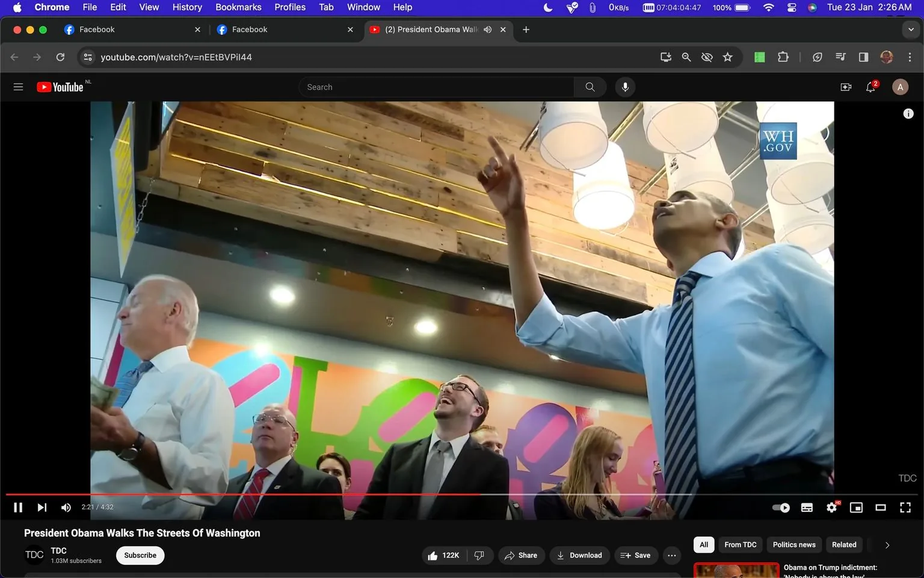Enter theater mode
Image resolution: width=924 pixels, height=578 pixels.
tap(881, 507)
